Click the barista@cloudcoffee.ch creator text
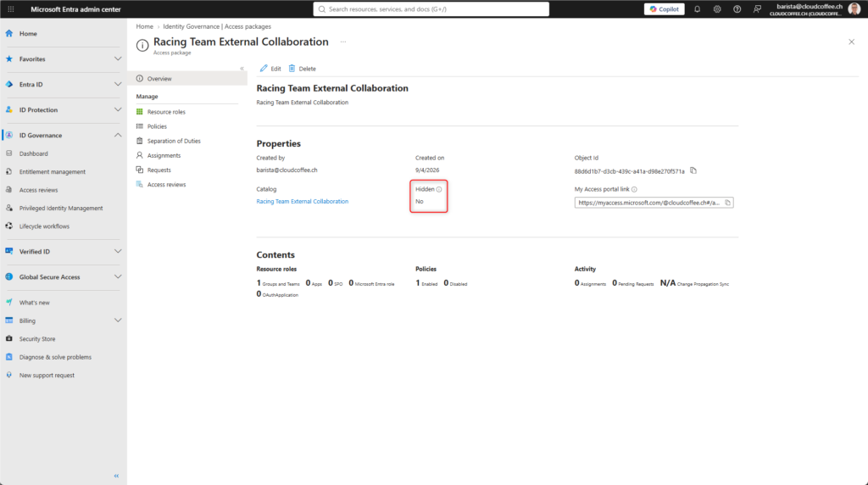 click(x=287, y=170)
